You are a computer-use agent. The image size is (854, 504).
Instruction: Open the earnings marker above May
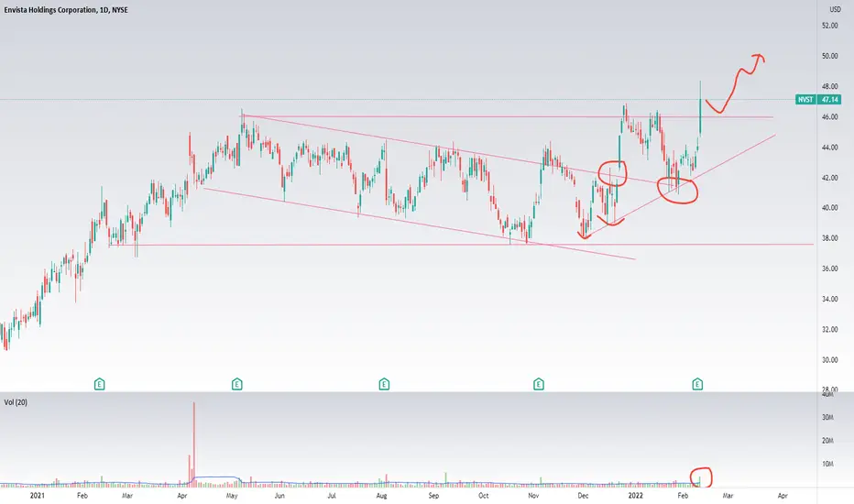tap(237, 384)
